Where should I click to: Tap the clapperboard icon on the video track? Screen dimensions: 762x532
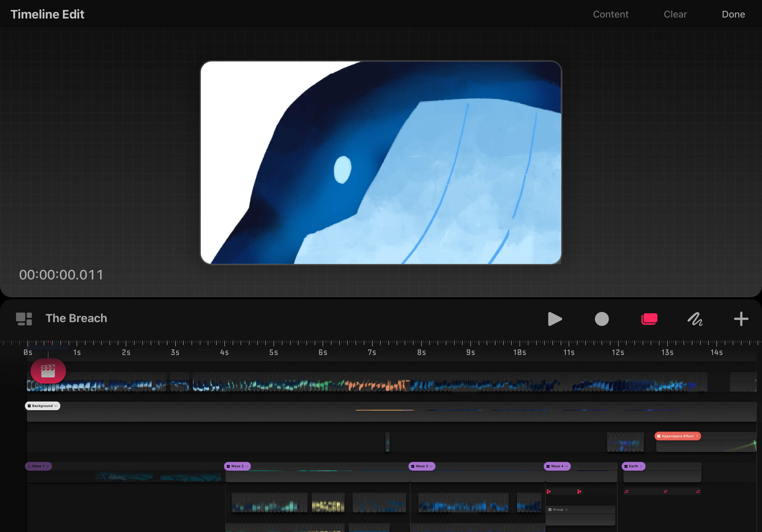48,371
